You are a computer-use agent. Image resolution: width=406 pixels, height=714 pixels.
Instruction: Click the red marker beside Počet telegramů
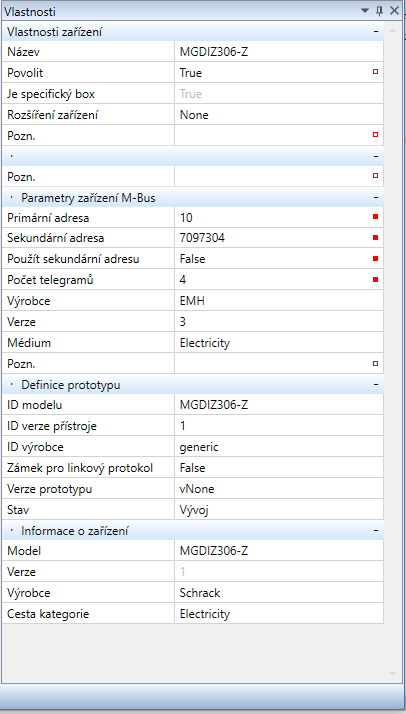[x=376, y=280]
